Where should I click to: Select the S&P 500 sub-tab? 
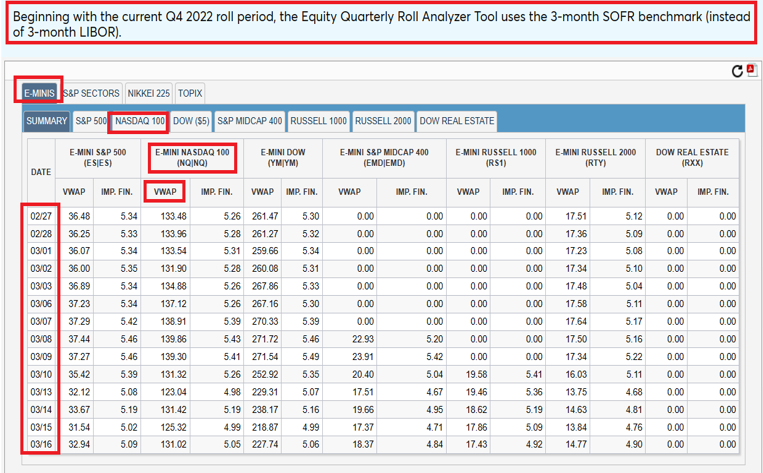click(91, 121)
